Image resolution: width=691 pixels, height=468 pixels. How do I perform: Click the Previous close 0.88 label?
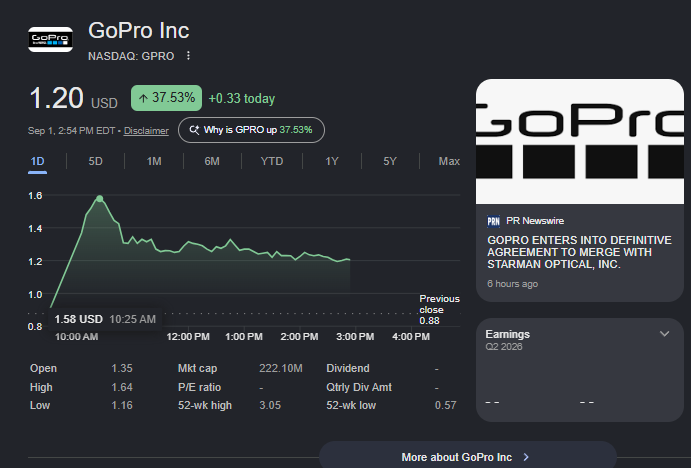[439, 309]
